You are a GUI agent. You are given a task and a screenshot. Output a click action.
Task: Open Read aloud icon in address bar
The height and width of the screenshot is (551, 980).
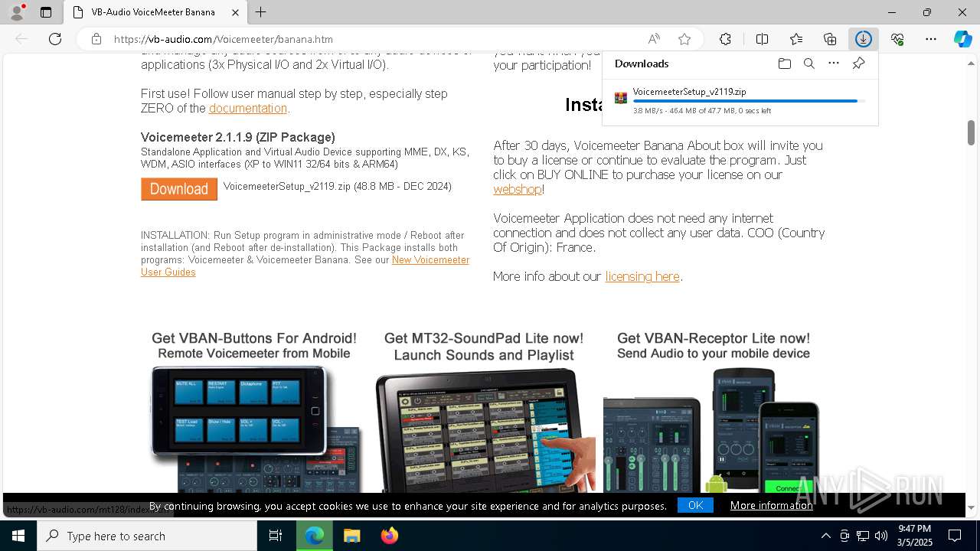coord(654,39)
